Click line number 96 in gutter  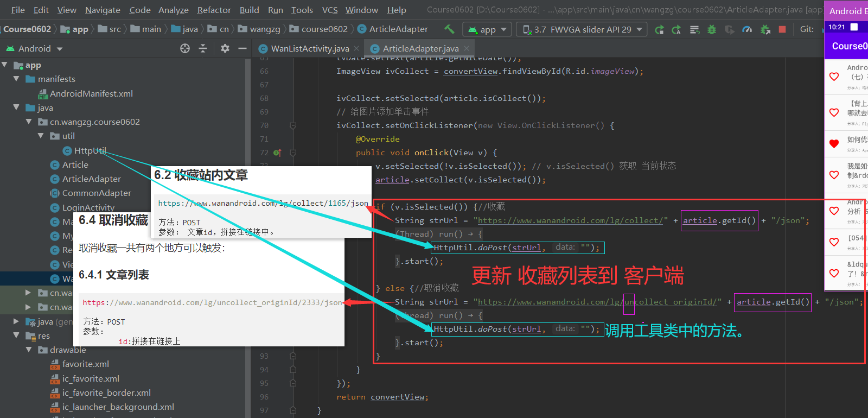click(264, 397)
